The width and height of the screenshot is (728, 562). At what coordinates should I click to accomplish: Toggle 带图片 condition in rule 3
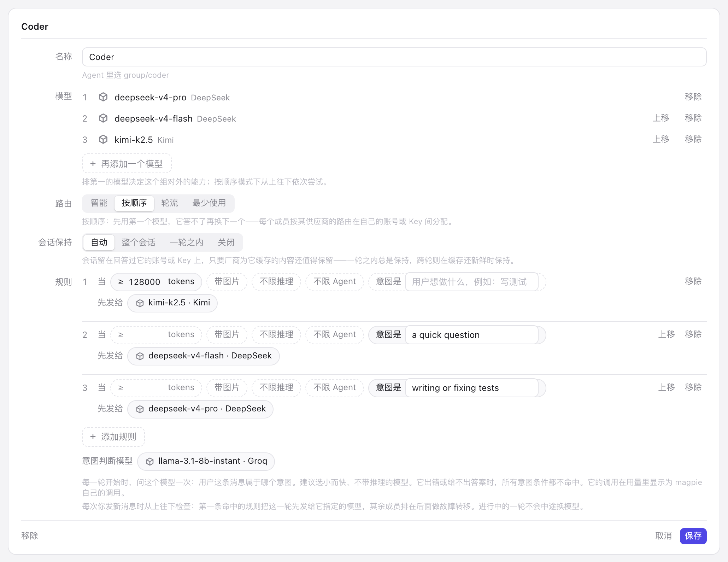[x=227, y=388]
